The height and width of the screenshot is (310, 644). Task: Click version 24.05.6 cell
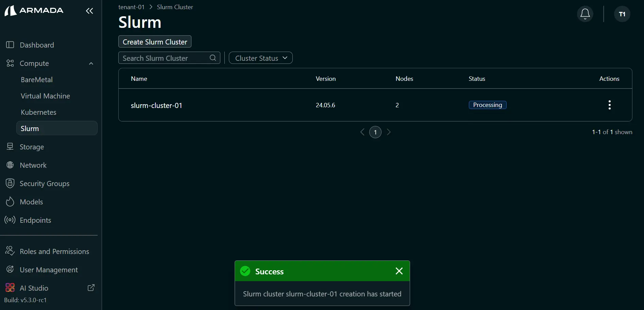(325, 105)
